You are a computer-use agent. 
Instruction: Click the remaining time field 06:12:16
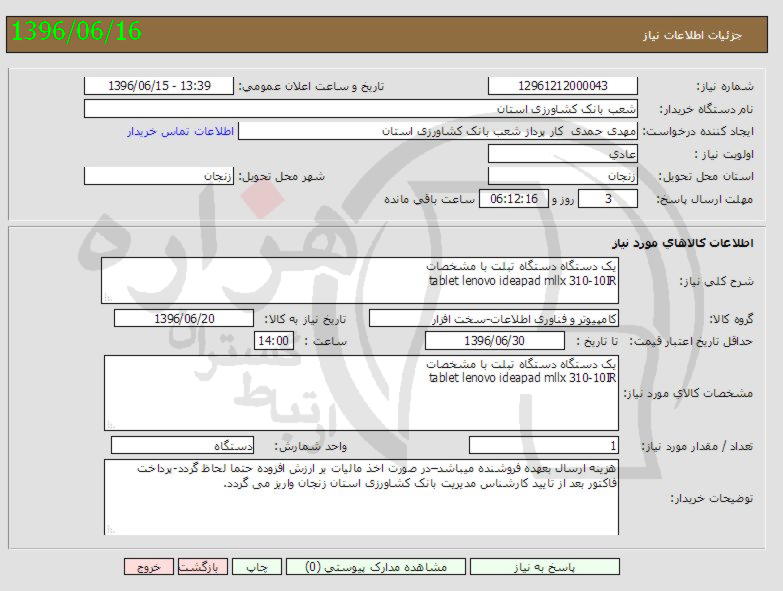click(515, 199)
